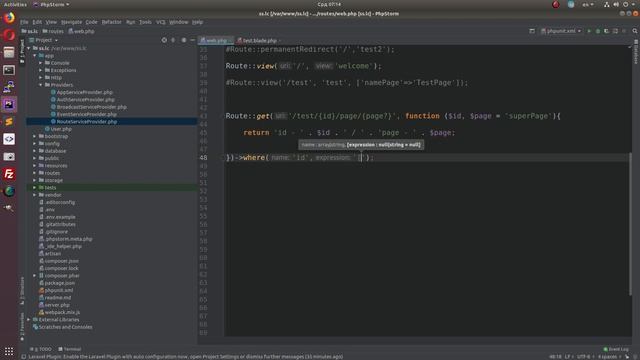Open phpunit.xml run configuration dropdown
Viewport: 640px width, 360px height.
561,31
